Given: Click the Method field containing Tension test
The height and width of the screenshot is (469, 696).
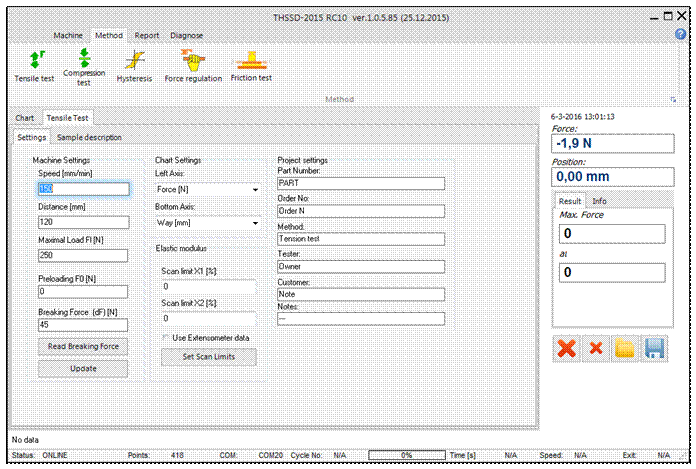Looking at the screenshot, I should (x=361, y=239).
